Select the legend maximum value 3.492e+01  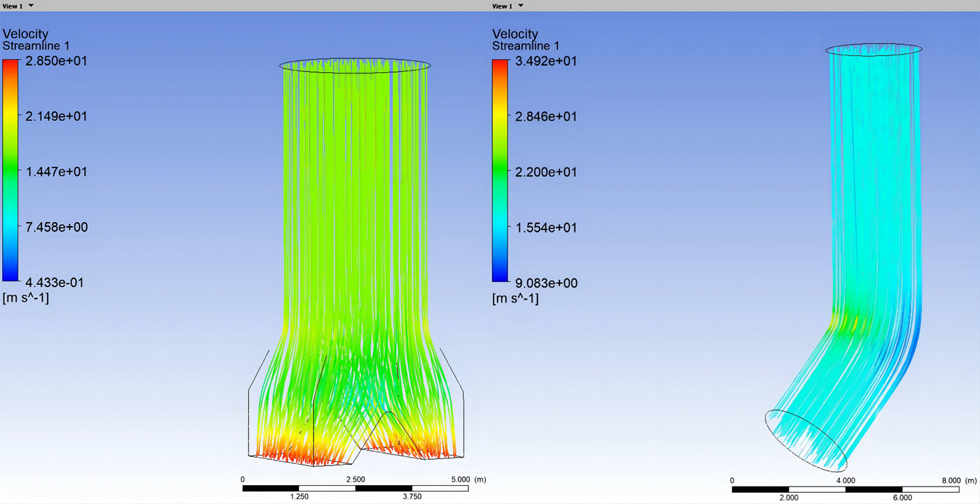click(546, 61)
